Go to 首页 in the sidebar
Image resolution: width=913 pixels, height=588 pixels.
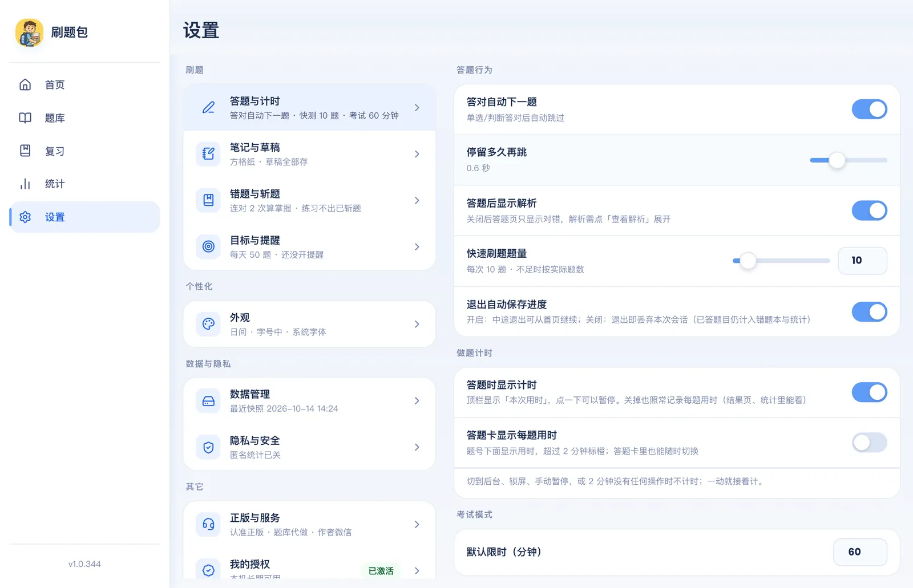click(x=84, y=85)
